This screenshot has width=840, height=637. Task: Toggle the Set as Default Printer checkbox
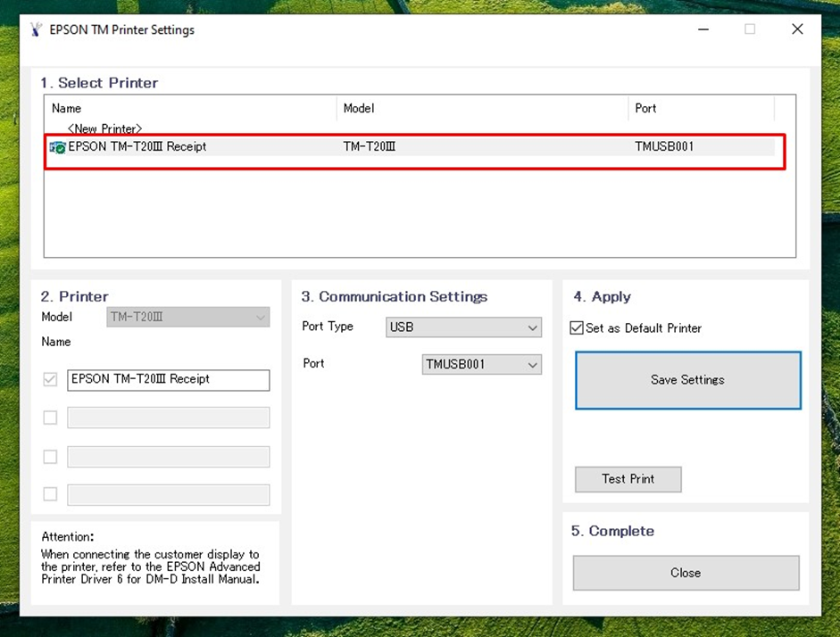tap(577, 328)
